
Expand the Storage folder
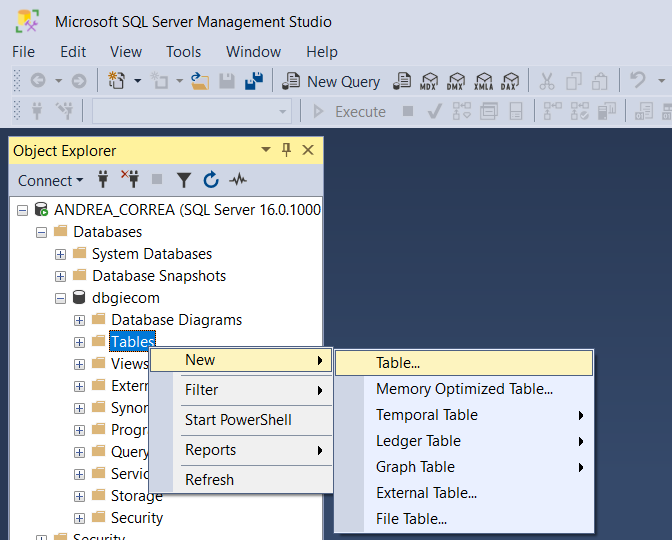tap(79, 497)
